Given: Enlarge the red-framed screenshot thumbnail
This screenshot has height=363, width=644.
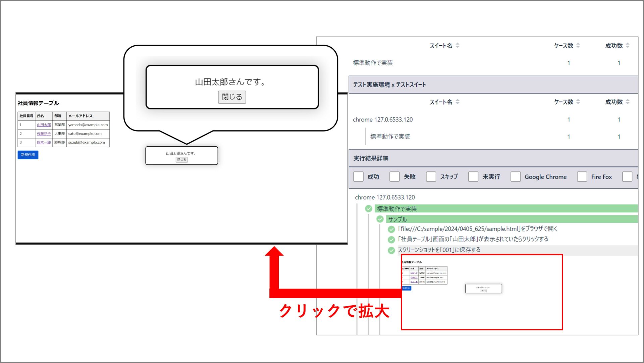Looking at the screenshot, I should coord(482,292).
